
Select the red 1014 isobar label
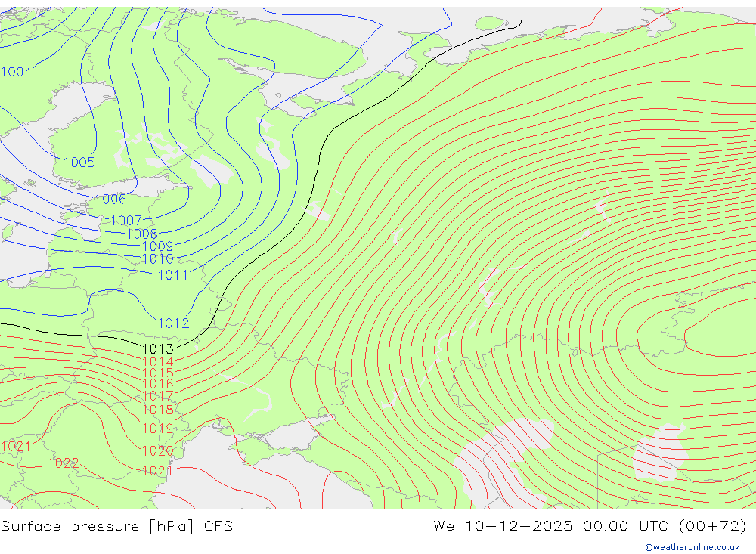(x=158, y=361)
